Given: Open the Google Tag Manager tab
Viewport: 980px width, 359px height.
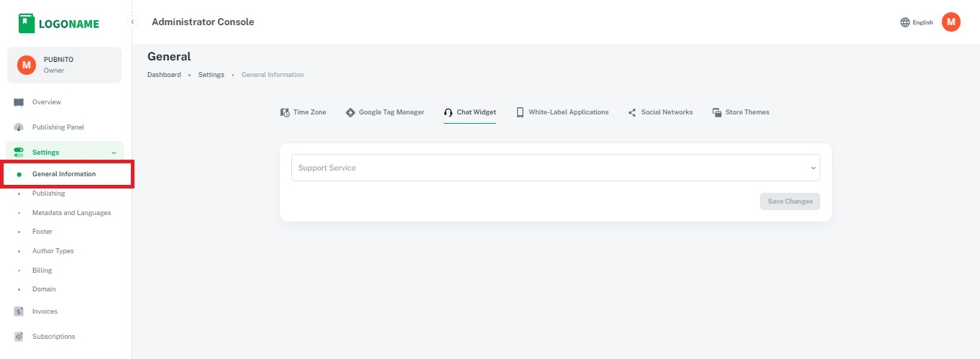Looking at the screenshot, I should click(x=385, y=112).
